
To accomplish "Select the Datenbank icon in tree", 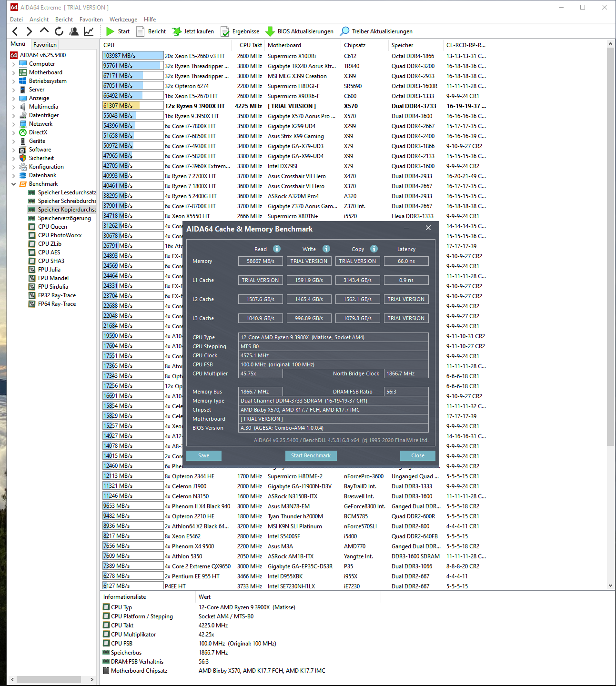I will (x=23, y=175).
